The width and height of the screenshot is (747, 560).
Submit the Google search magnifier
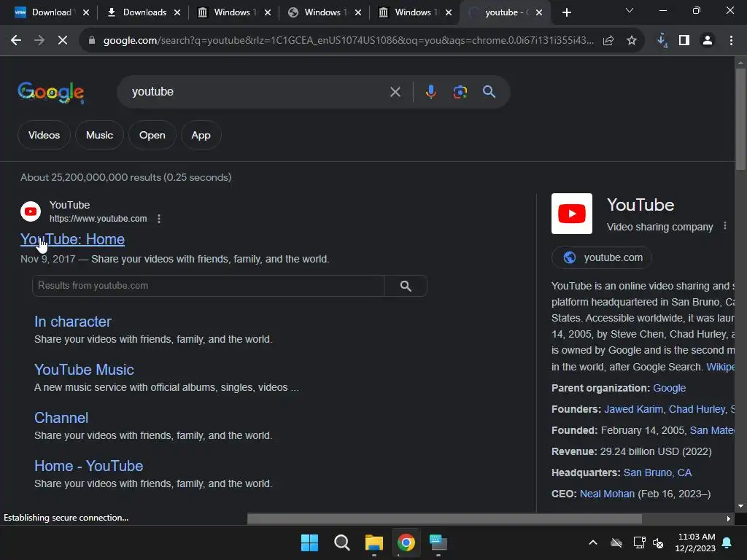pos(489,92)
